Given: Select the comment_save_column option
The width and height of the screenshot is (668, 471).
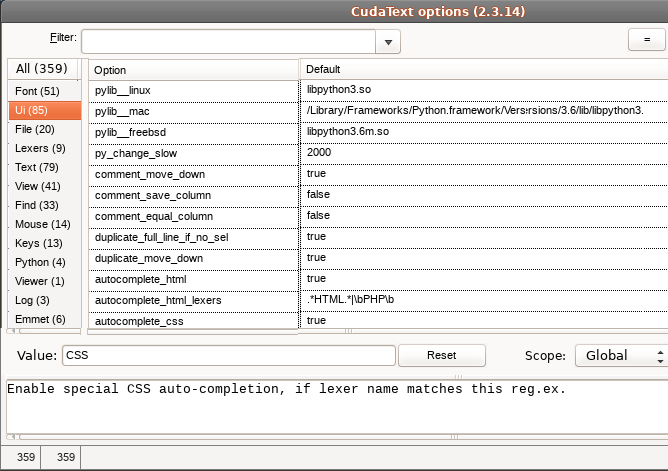Looking at the screenshot, I should click(x=194, y=195).
